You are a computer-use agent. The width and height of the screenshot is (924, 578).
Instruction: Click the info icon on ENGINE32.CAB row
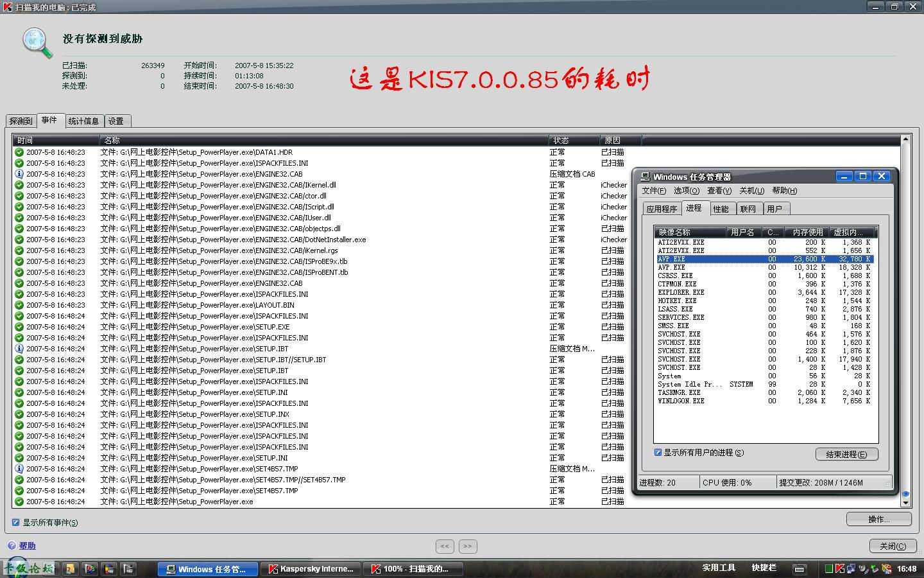pyautogui.click(x=19, y=174)
